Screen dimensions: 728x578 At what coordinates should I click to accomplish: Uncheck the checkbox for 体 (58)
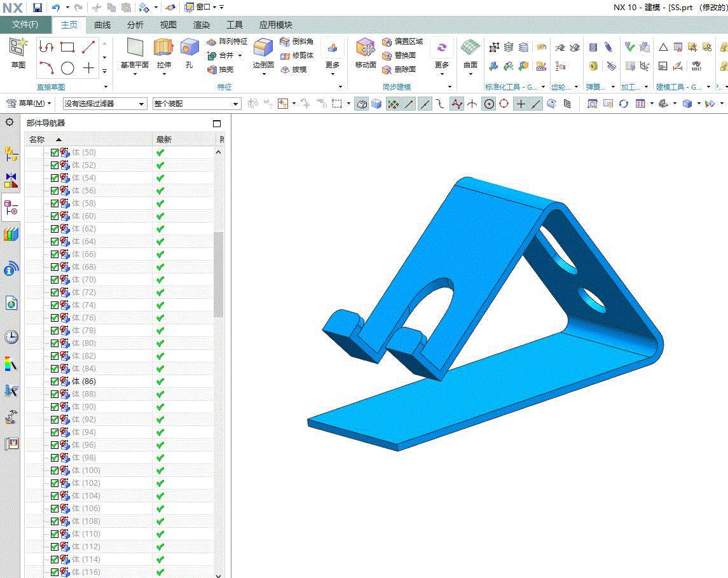pos(54,203)
